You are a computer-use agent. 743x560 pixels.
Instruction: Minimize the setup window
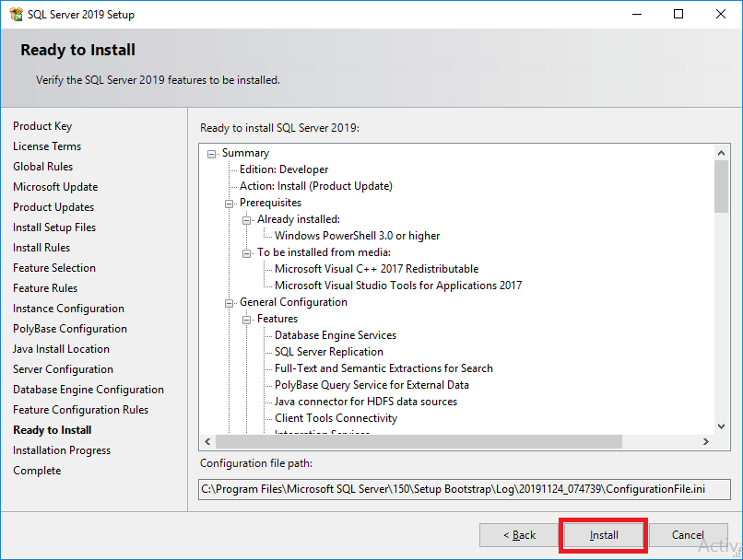(x=637, y=14)
